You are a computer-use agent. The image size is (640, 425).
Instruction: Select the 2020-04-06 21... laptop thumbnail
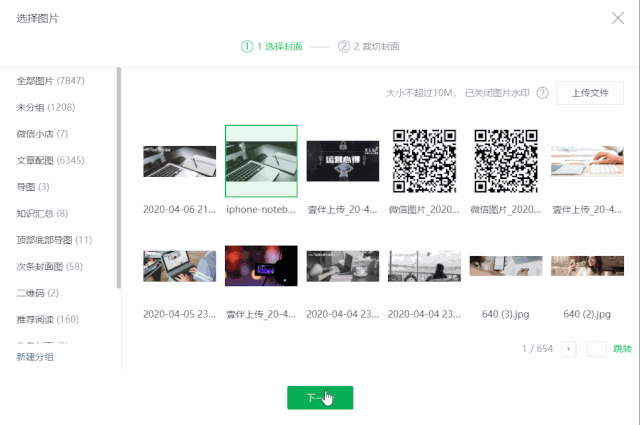coord(180,161)
